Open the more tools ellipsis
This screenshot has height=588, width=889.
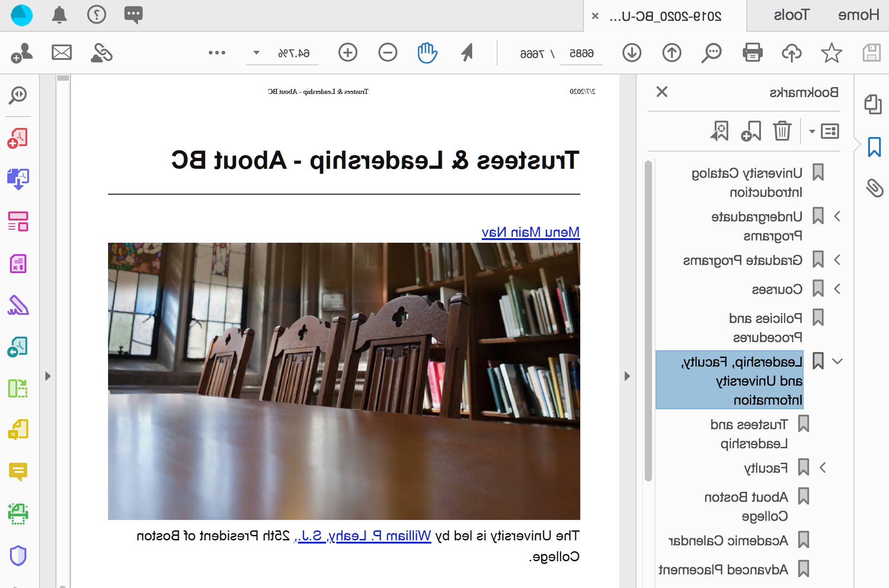pos(217,53)
